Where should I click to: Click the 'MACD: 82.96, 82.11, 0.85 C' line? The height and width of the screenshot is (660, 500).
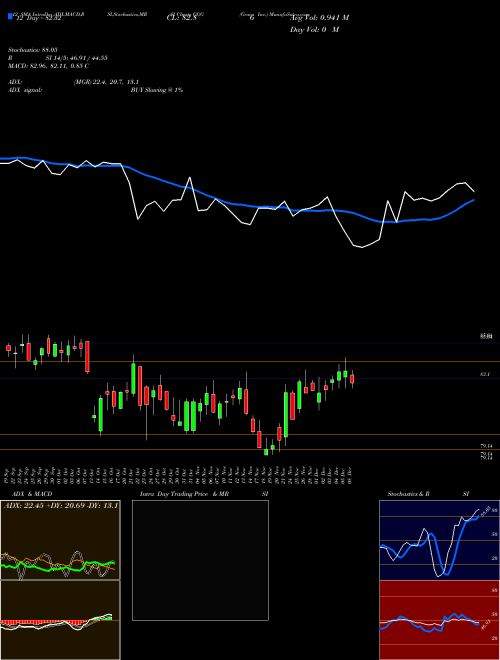coord(48,66)
